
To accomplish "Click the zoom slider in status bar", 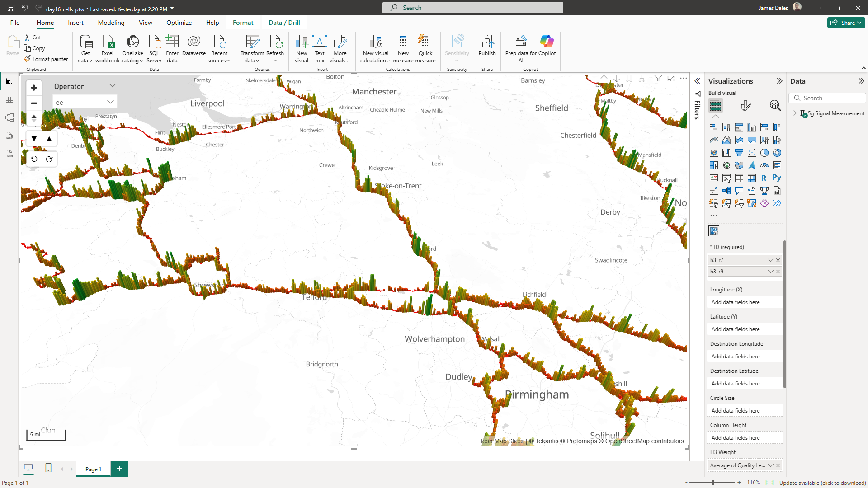I will (x=713, y=483).
